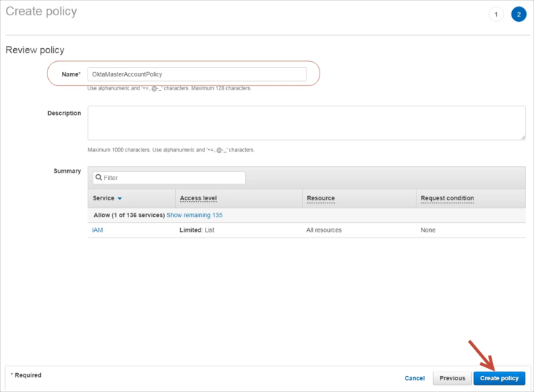This screenshot has width=534, height=392.
Task: Focus the Filter search field
Action: (x=172, y=178)
